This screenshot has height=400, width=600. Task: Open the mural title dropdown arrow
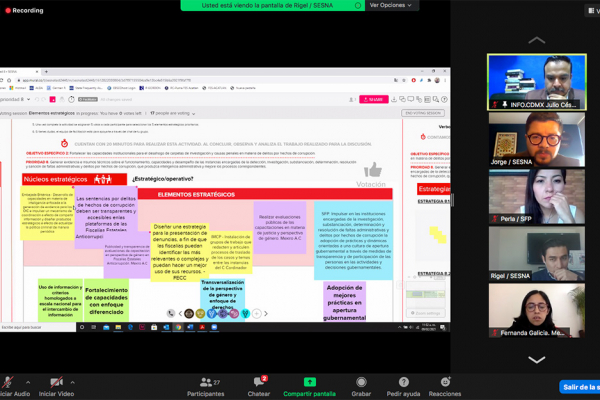click(28, 100)
